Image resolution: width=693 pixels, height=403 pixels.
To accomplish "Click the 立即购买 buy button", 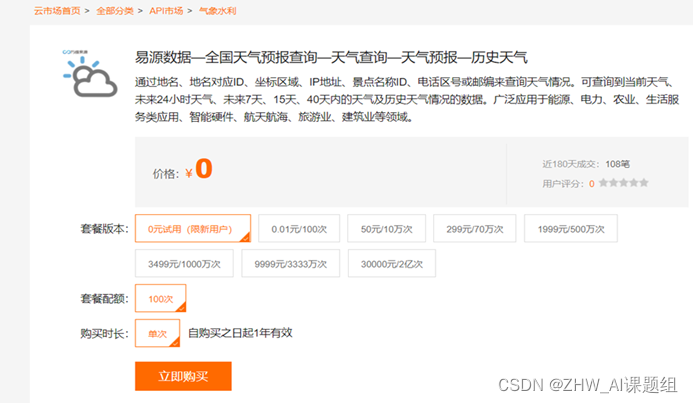I will 183,376.
